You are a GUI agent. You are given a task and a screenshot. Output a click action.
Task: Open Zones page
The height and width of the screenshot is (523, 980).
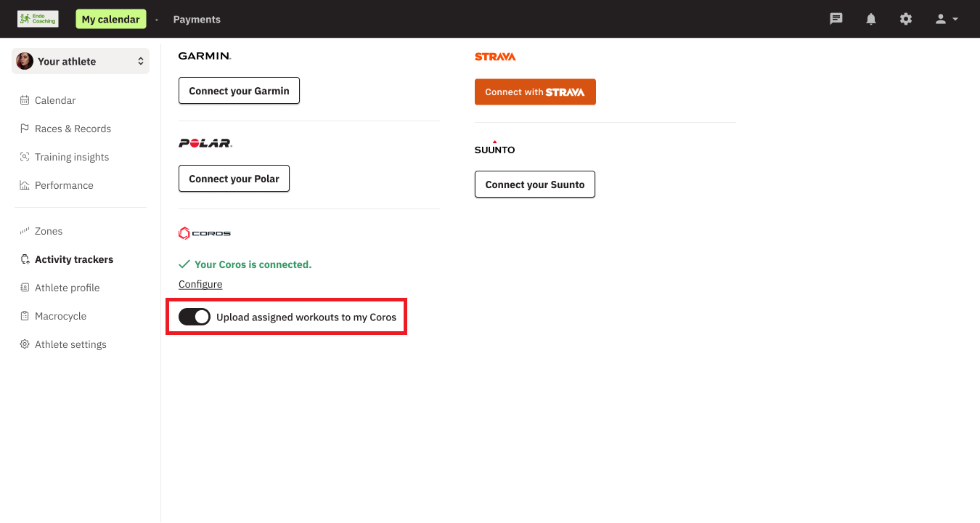pyautogui.click(x=49, y=231)
